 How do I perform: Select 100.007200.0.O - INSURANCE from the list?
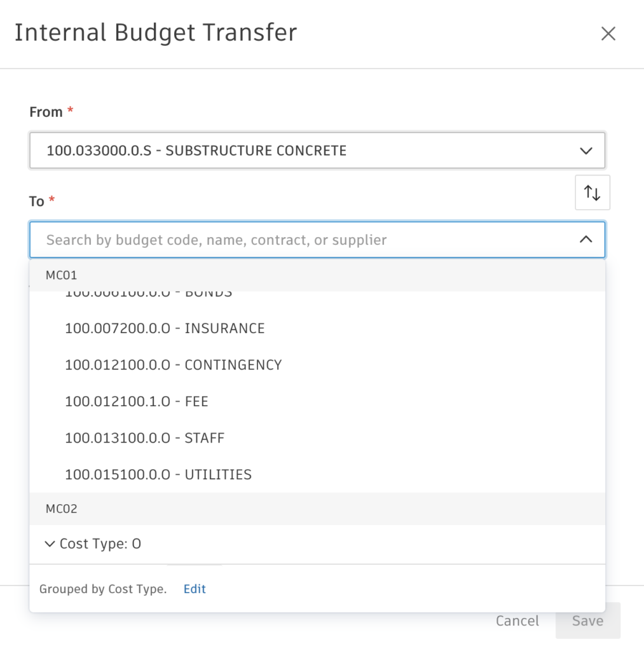pyautogui.click(x=165, y=328)
